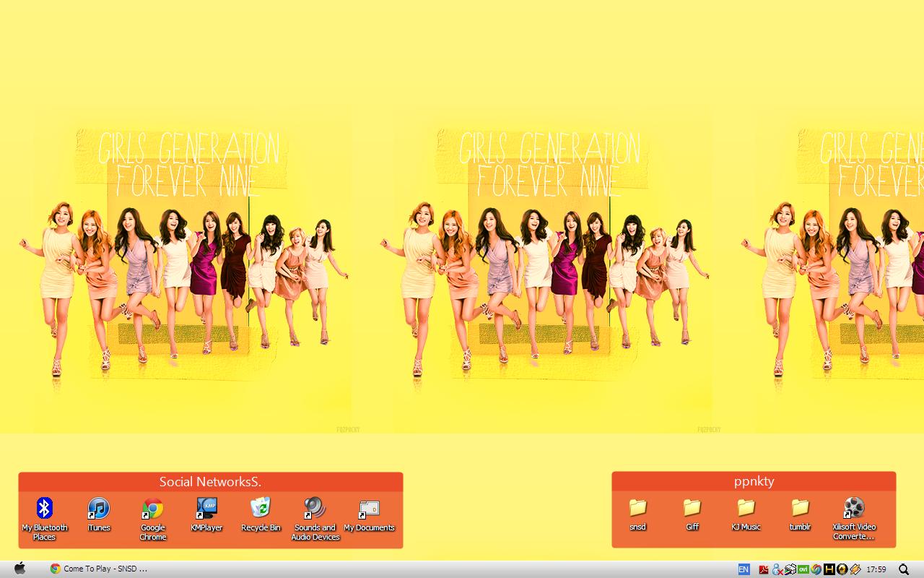Launch iTunes from the desktop

click(x=99, y=515)
